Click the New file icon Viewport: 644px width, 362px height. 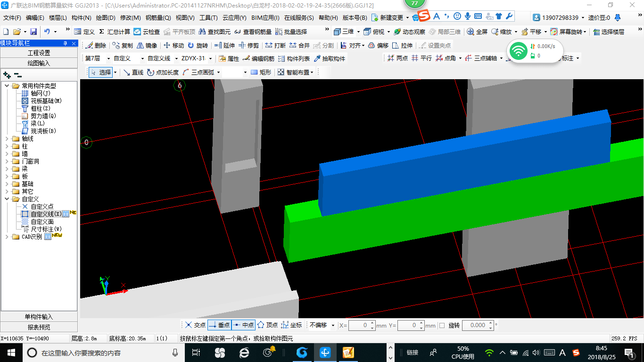(x=6, y=32)
